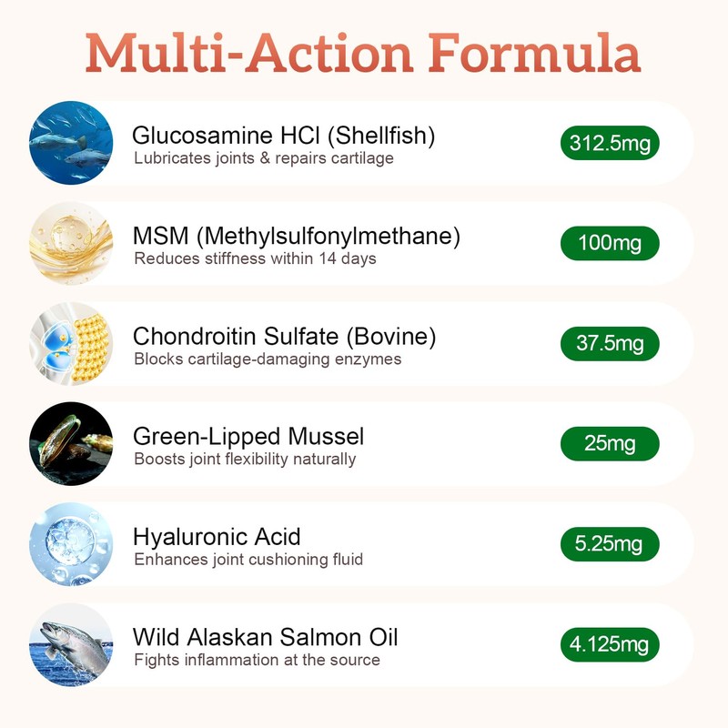The image size is (728, 728).
Task: Click the 37.5mg dosage pill
Action: pos(609,344)
